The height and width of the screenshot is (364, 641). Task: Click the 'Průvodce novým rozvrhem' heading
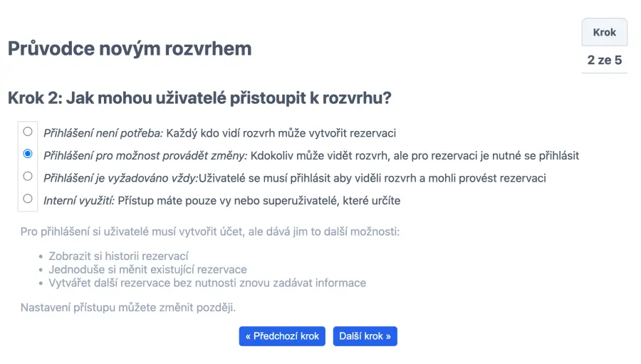130,48
